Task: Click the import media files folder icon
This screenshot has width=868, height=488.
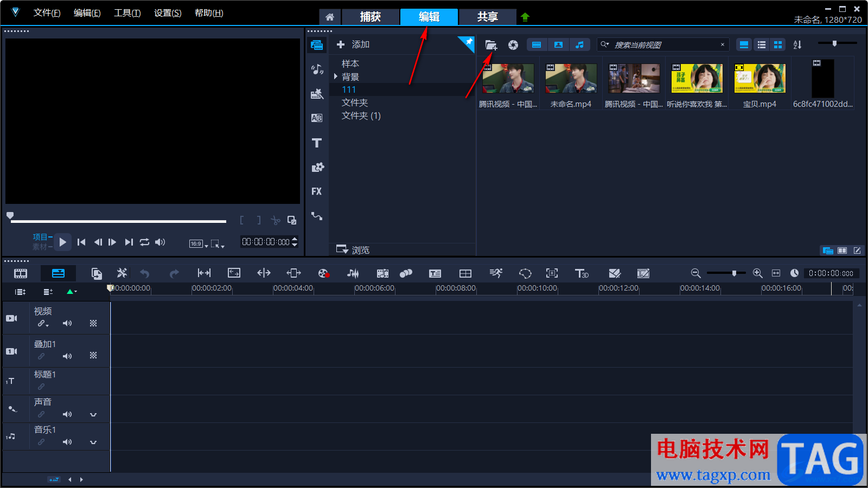Action: (491, 45)
